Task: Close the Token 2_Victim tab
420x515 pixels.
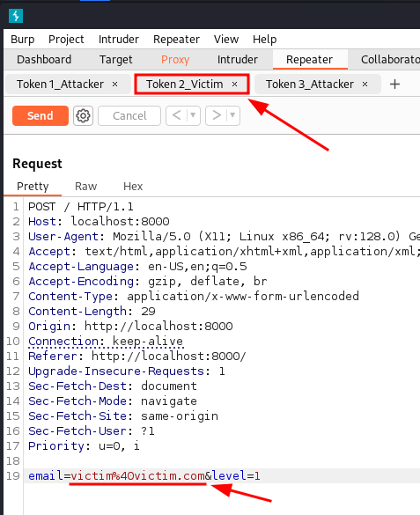Action: pos(234,85)
